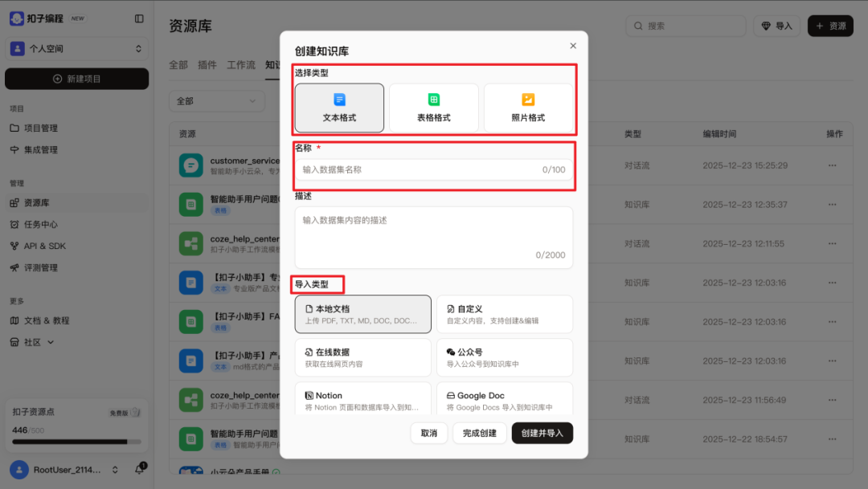The width and height of the screenshot is (868, 489).
Task: Switch to the 工作流 tab
Action: [241, 65]
